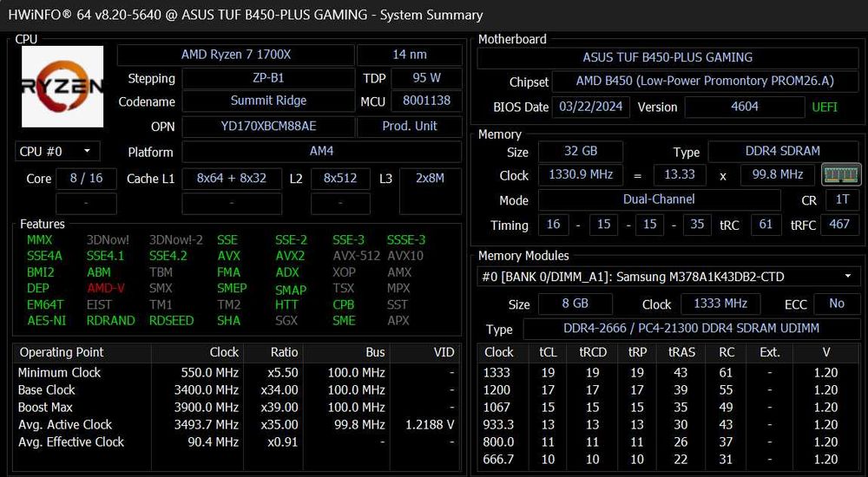Select the Boost Max row
The width and height of the screenshot is (868, 477).
click(x=238, y=408)
